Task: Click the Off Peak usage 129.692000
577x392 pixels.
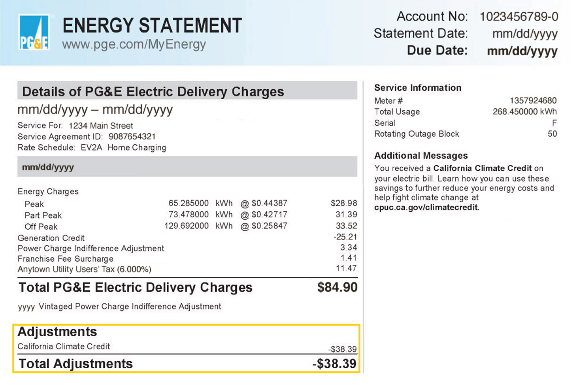Action: click(187, 226)
